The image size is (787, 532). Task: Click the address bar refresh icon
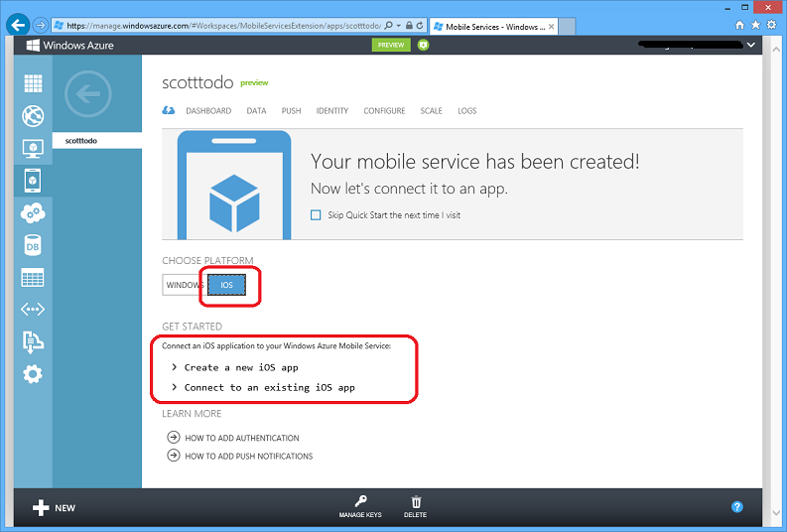[x=420, y=25]
